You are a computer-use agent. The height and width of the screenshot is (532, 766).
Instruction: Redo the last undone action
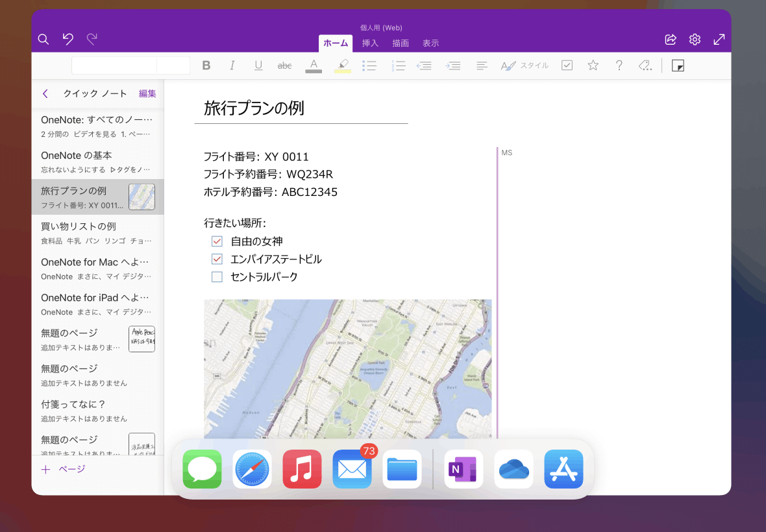92,39
